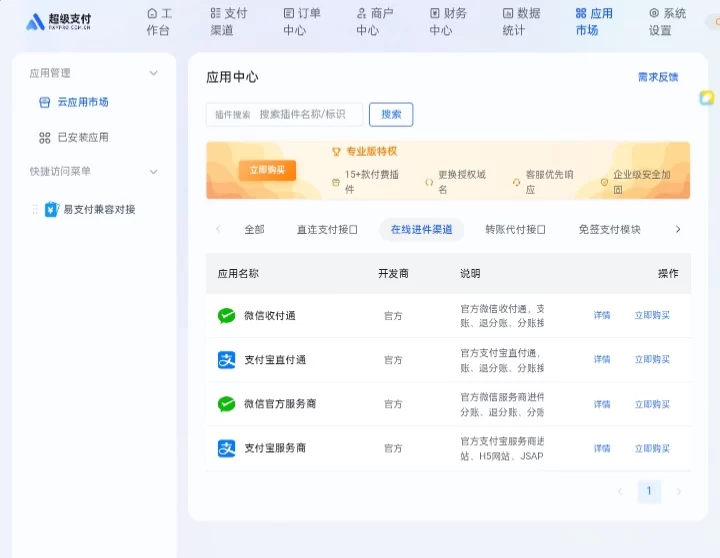
Task: Click the WeChat icon for 微信收付通
Action: 227,316
